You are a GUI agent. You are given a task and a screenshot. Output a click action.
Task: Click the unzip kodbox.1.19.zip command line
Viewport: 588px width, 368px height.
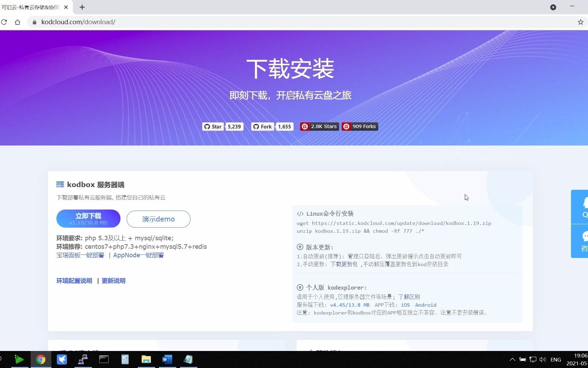(360, 231)
